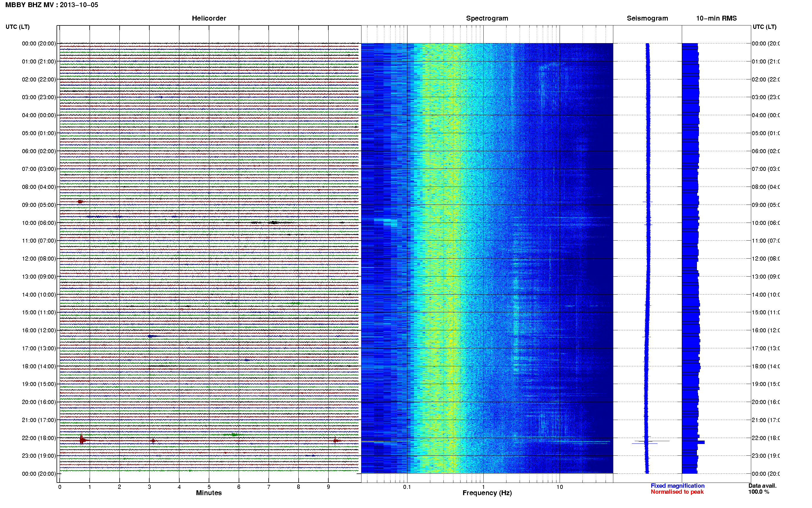Select the Helicorder panel heading
Viewport: 812px width, 508px height.
click(209, 19)
